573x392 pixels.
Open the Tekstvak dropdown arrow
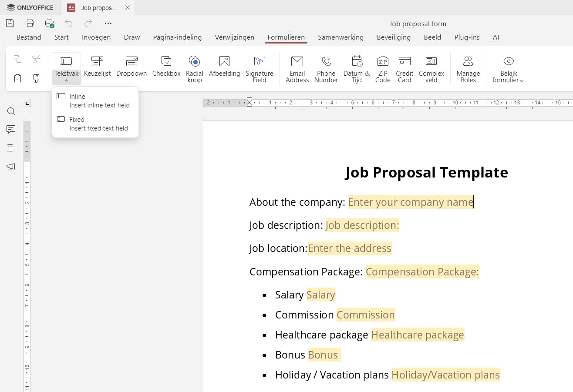tap(66, 80)
